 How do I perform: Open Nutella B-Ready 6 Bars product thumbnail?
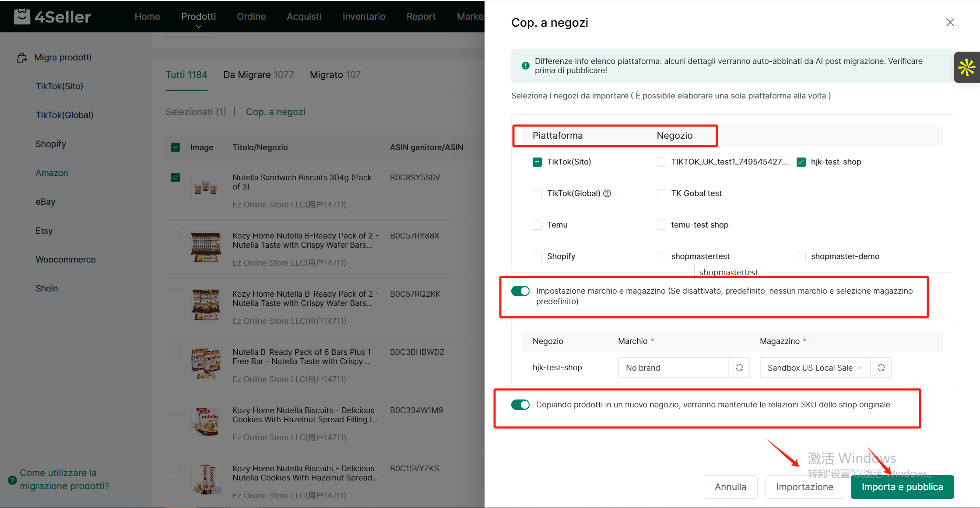206,363
